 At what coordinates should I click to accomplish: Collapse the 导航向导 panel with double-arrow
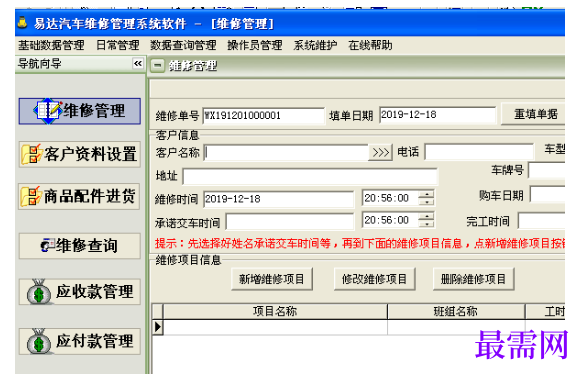coord(138,63)
